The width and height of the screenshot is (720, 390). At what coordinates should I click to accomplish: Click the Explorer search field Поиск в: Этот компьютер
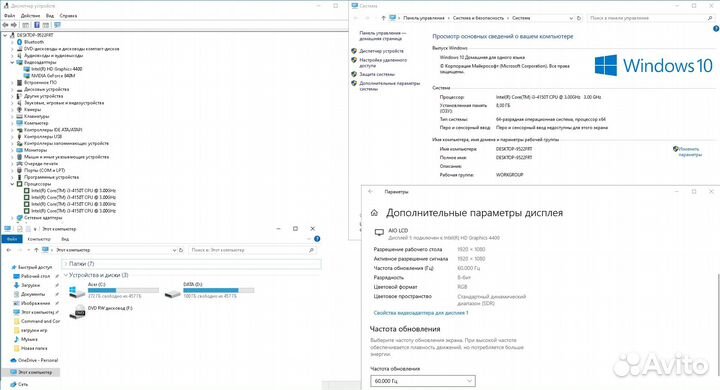click(x=252, y=250)
